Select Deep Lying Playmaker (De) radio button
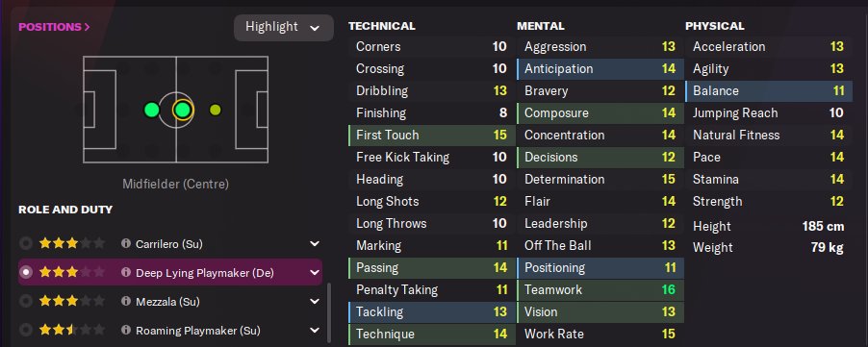The width and height of the screenshot is (868, 347). [26, 272]
